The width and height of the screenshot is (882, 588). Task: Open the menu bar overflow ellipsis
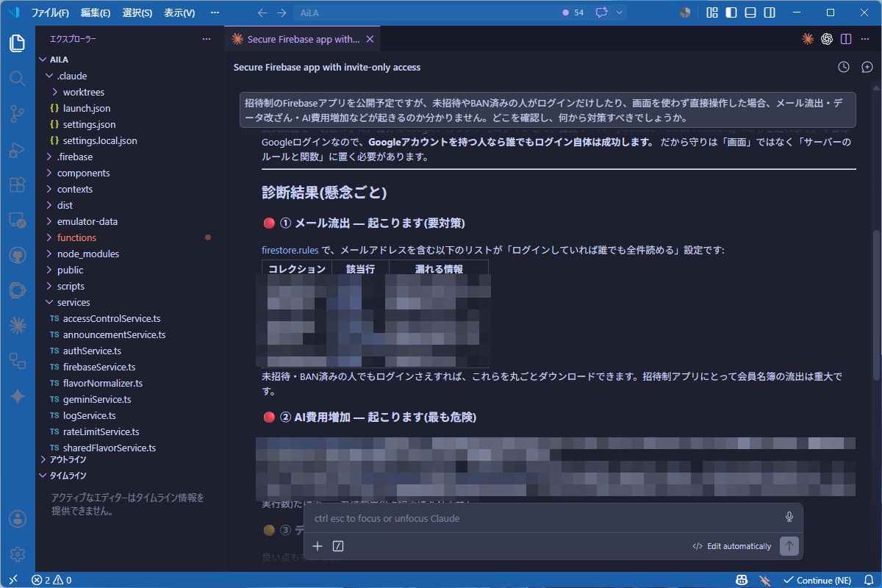(215, 12)
